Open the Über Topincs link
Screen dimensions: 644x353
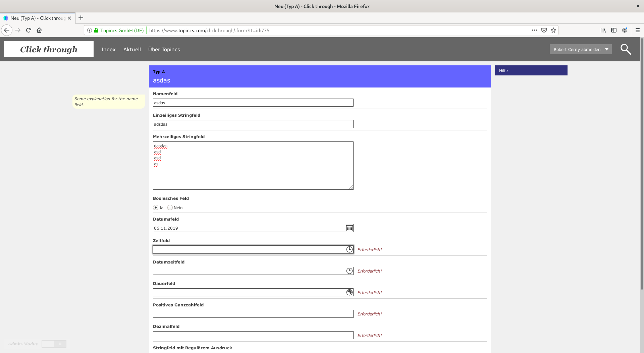pos(164,49)
